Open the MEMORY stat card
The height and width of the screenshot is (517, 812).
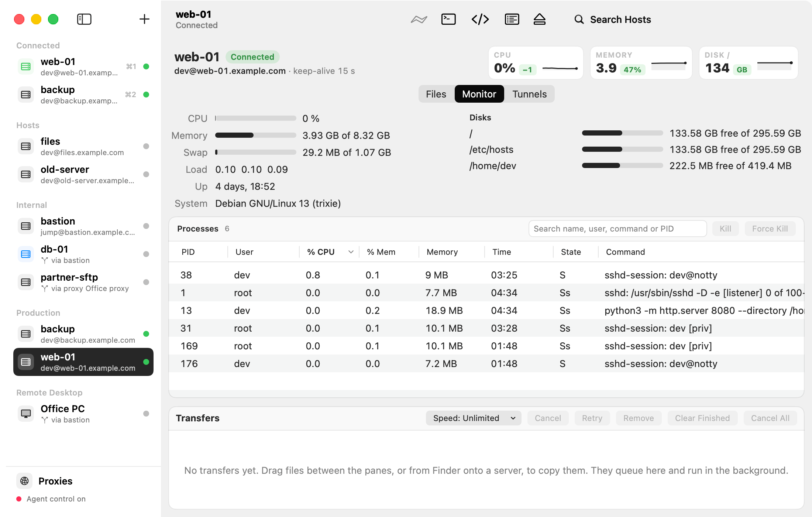[x=641, y=63]
